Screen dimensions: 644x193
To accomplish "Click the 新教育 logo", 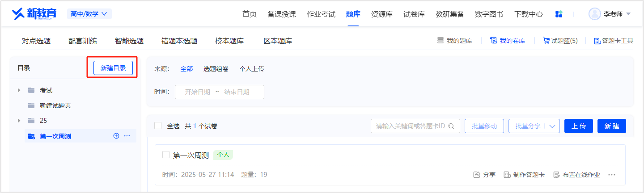I will coord(34,14).
